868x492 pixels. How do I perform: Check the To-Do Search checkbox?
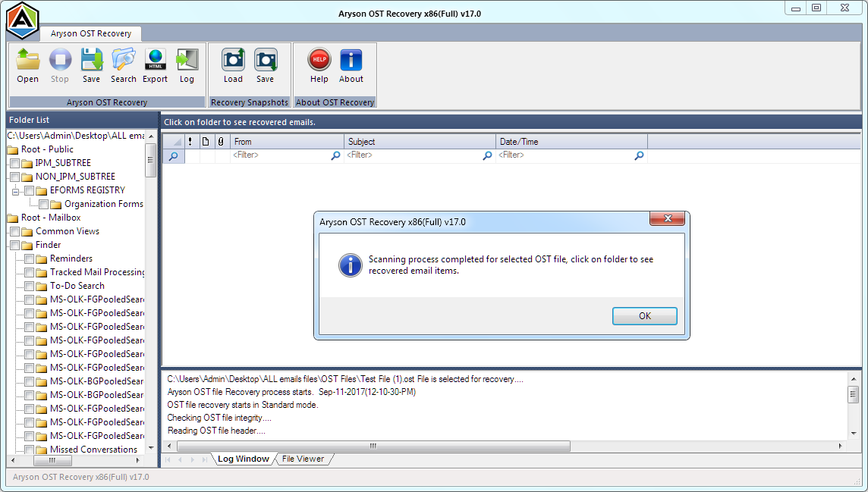click(x=30, y=286)
